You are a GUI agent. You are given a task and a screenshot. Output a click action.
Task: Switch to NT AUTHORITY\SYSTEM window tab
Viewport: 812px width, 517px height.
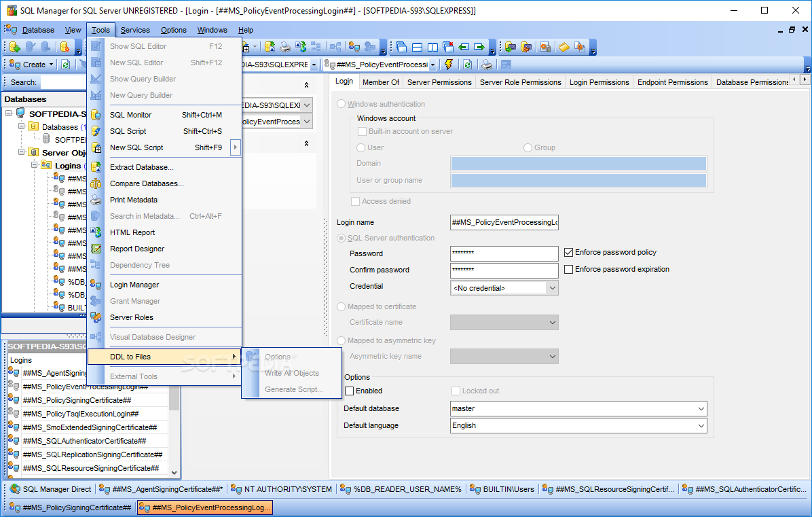tap(281, 489)
